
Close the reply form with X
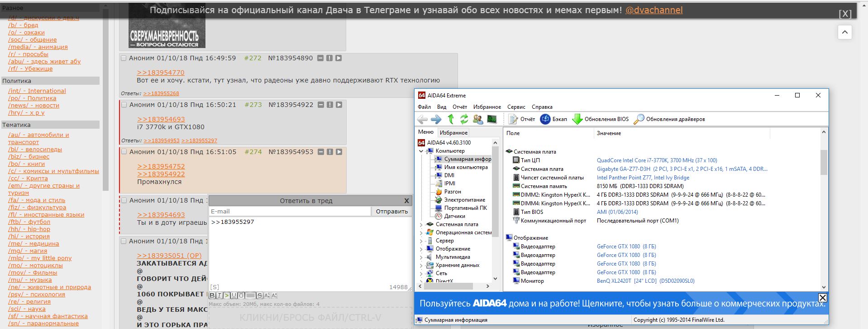[x=406, y=201]
